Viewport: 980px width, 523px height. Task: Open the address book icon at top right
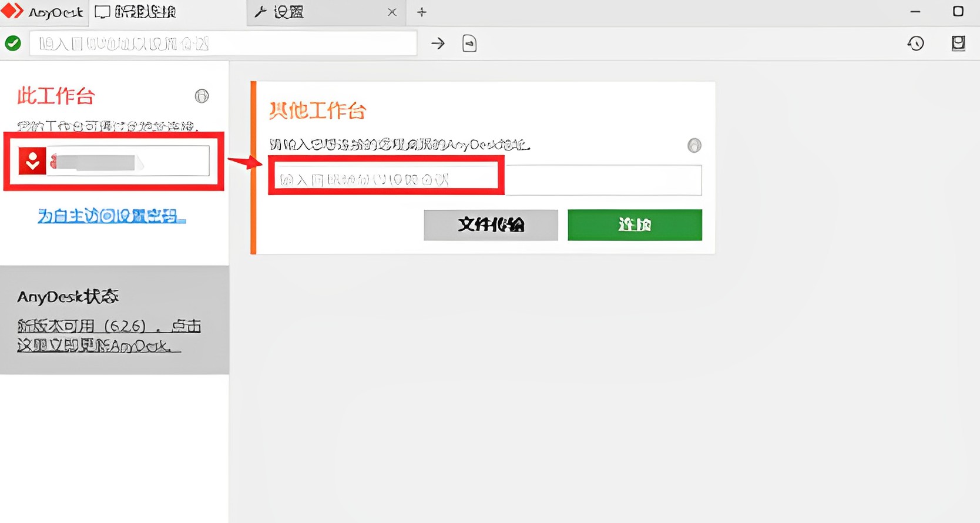point(958,43)
